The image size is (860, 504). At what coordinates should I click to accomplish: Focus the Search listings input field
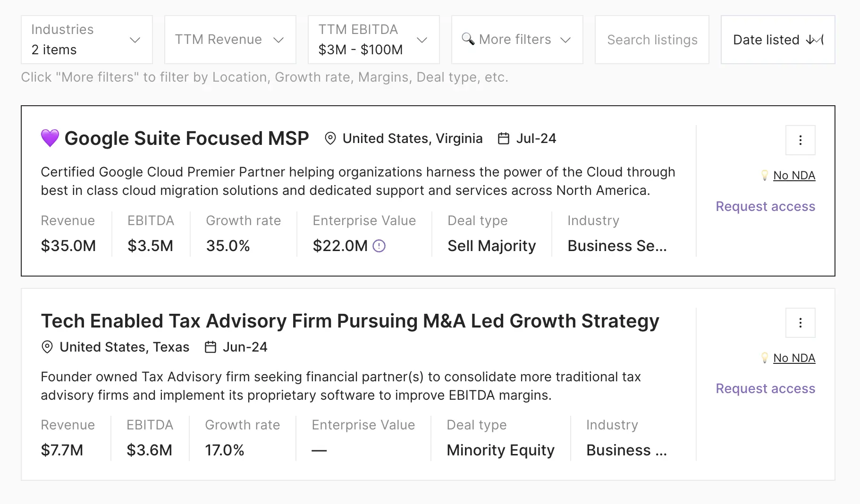pyautogui.click(x=652, y=40)
